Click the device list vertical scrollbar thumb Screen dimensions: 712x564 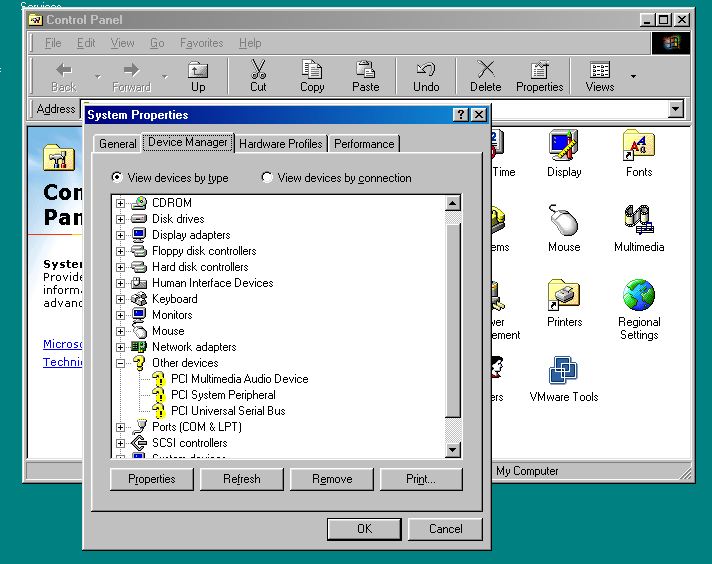tap(452, 320)
